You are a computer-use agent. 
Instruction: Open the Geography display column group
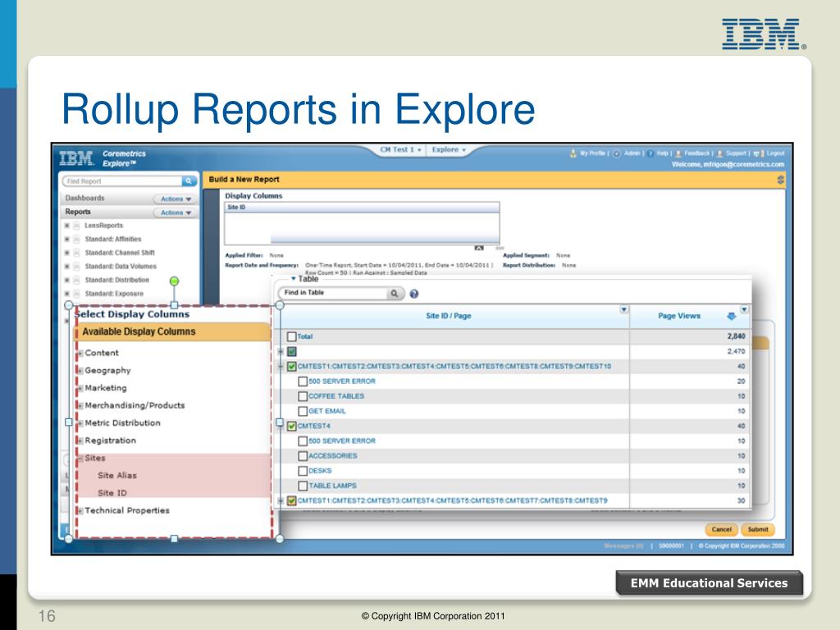click(x=107, y=370)
